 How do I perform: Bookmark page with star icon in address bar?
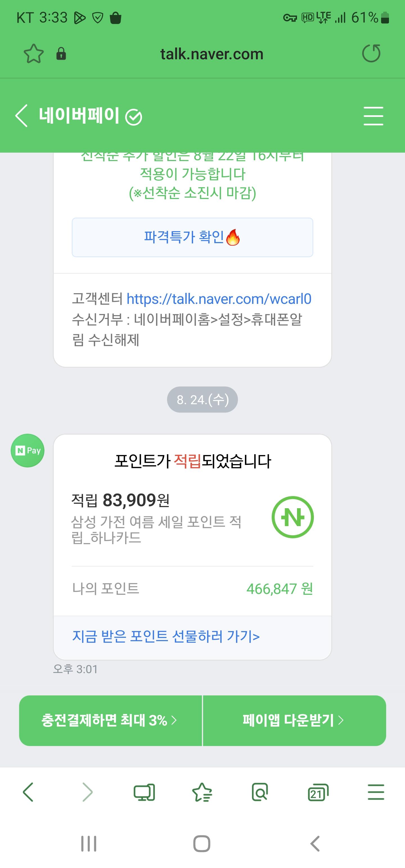(x=34, y=54)
